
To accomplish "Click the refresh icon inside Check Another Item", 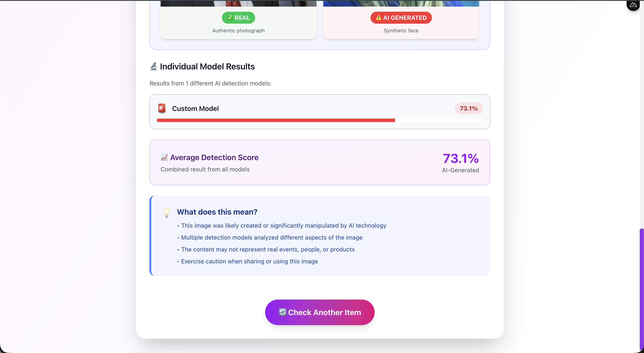I will click(282, 312).
